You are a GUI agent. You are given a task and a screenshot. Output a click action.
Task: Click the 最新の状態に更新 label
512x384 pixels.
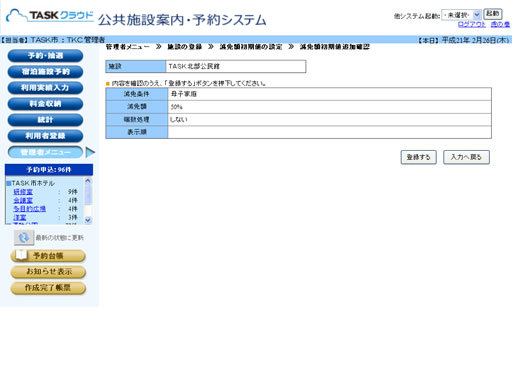60,238
